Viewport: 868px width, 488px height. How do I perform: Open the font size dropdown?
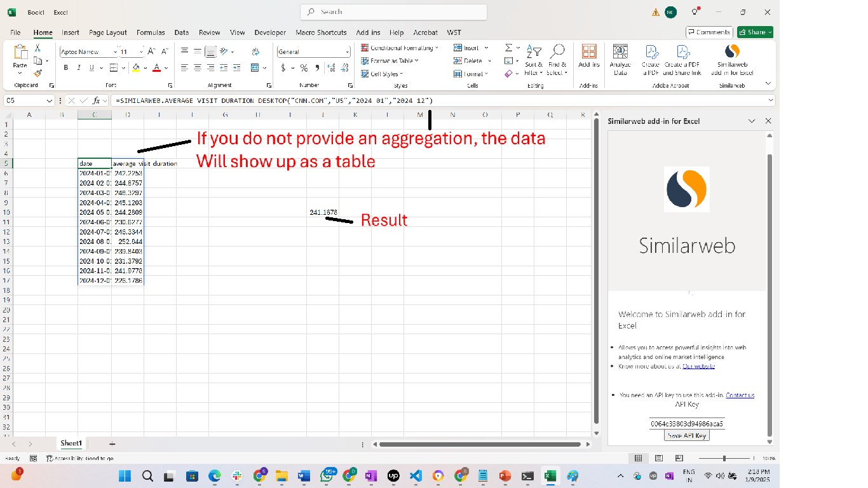(141, 51)
